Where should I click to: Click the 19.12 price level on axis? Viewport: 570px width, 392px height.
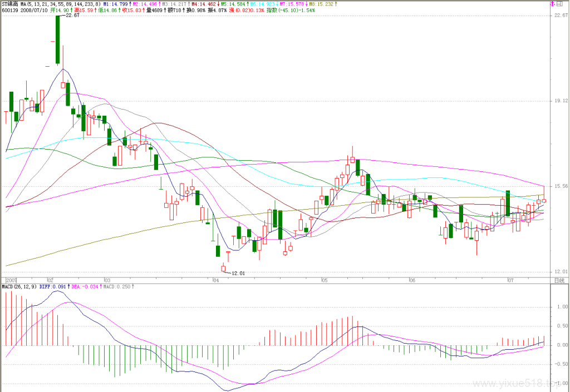pos(561,101)
